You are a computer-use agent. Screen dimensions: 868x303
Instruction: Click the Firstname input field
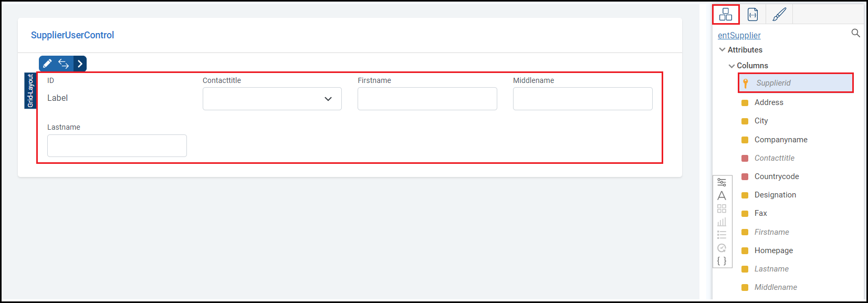click(x=427, y=99)
